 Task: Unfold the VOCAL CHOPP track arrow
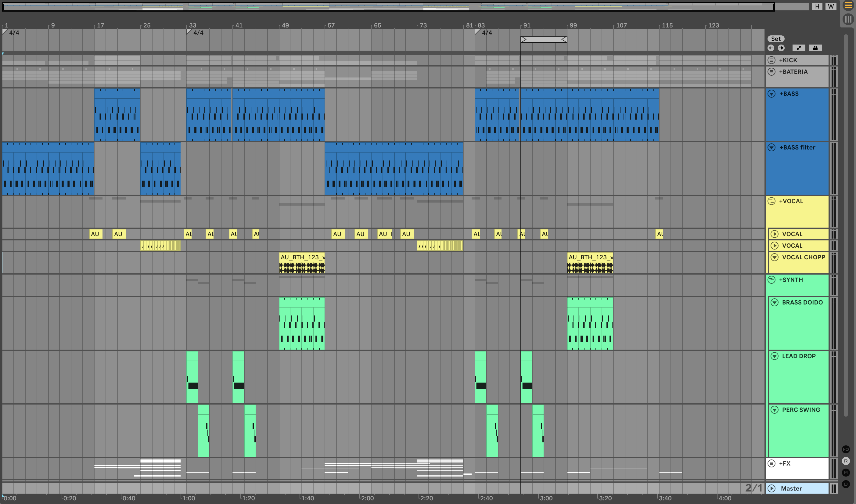coord(775,257)
